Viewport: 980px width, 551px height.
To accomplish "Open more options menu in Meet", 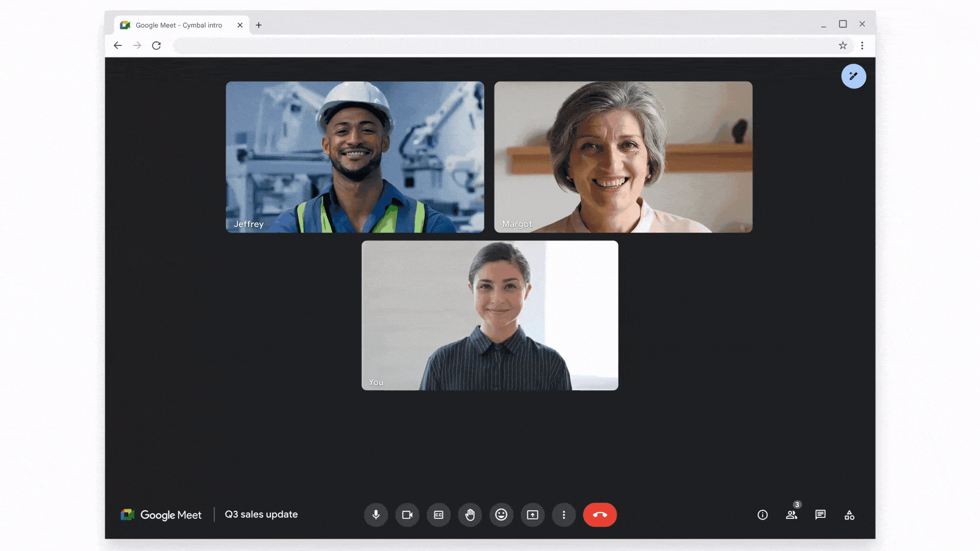I will pos(563,515).
